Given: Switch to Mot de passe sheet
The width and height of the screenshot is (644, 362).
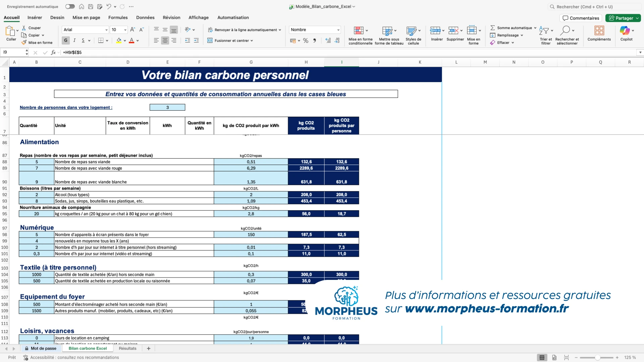Looking at the screenshot, I should point(41,348).
